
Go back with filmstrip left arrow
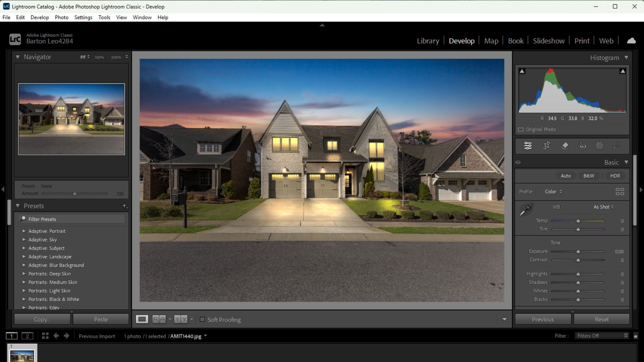(56, 336)
